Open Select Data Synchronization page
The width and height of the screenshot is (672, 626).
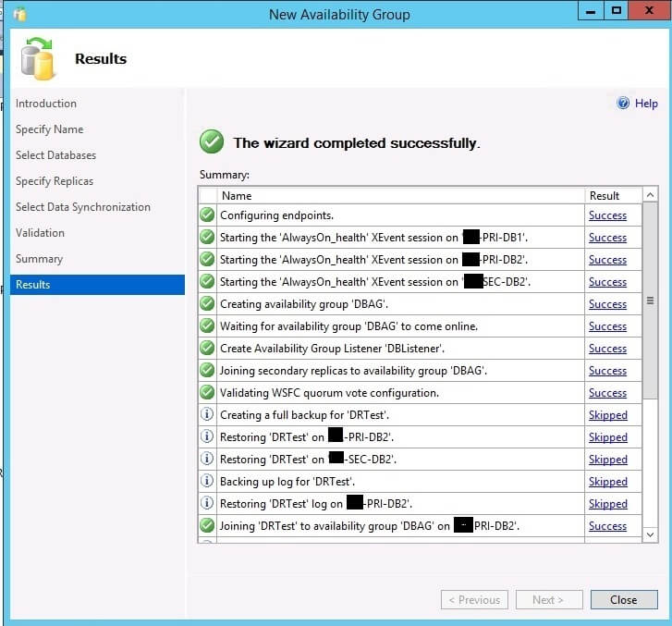point(82,207)
